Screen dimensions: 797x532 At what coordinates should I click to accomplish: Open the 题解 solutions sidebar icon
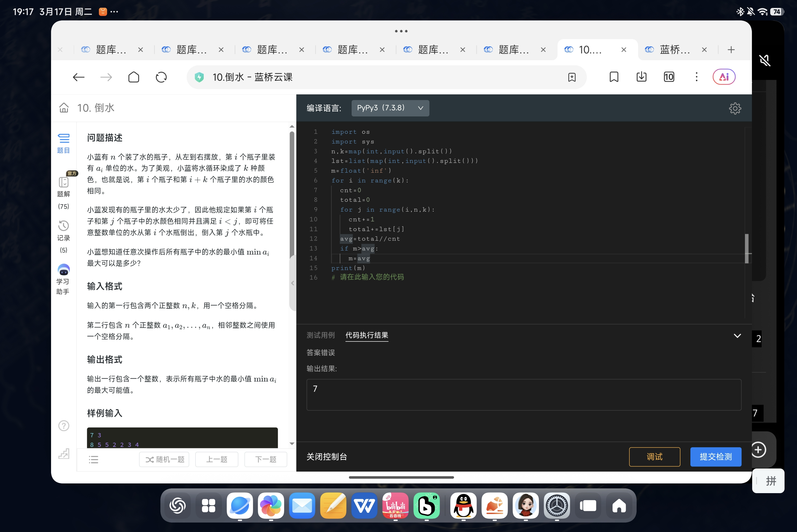pos(64,183)
